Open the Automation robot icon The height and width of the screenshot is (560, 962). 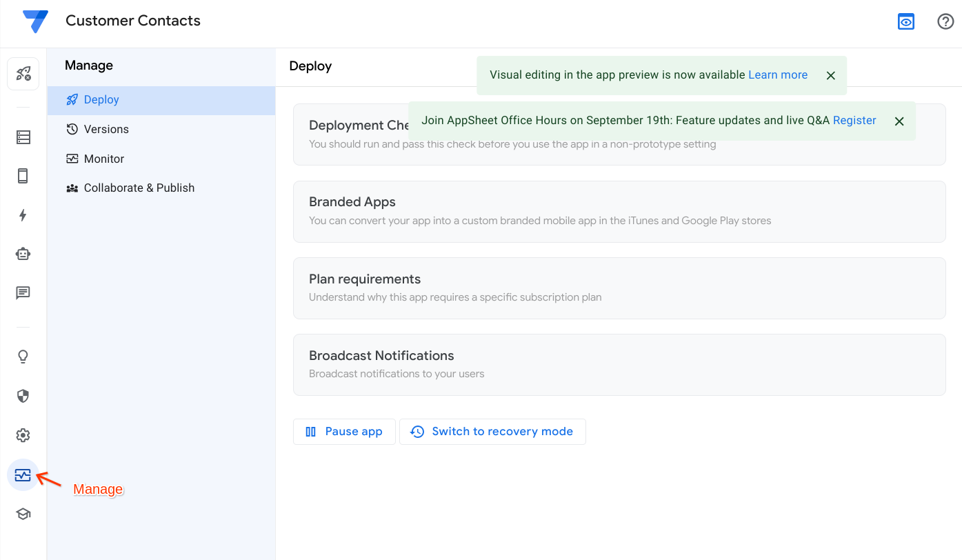coord(23,254)
